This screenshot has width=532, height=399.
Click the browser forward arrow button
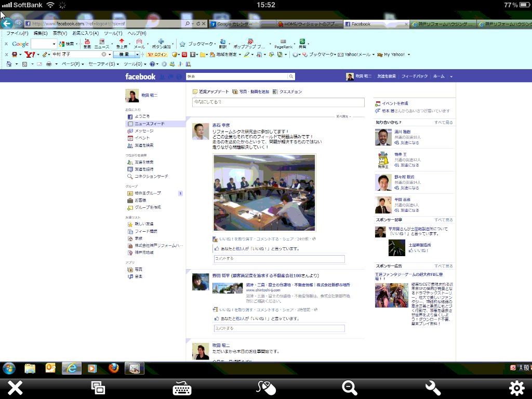click(18, 24)
